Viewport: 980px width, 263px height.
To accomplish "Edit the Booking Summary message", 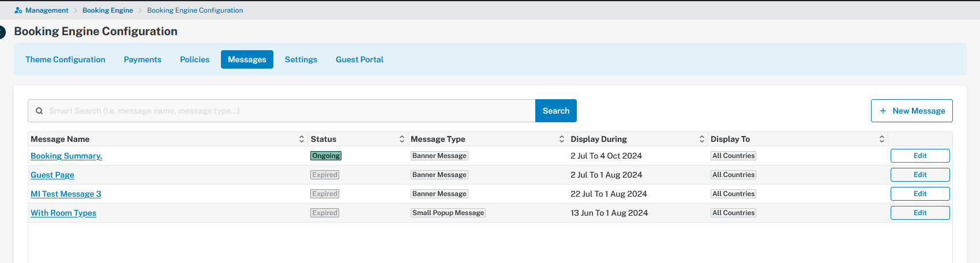I will coord(920,156).
